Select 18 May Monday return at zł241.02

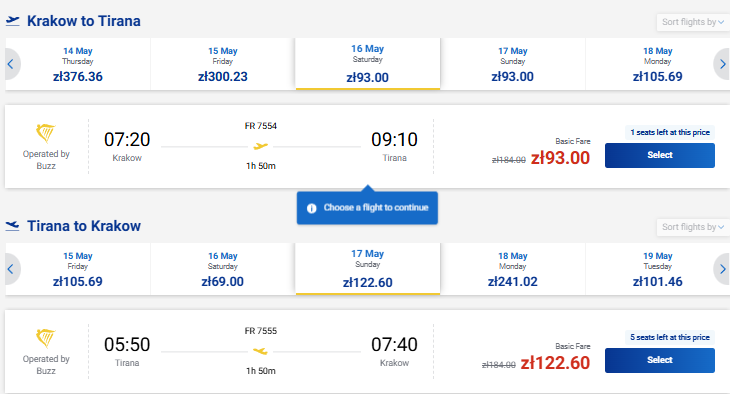click(513, 269)
